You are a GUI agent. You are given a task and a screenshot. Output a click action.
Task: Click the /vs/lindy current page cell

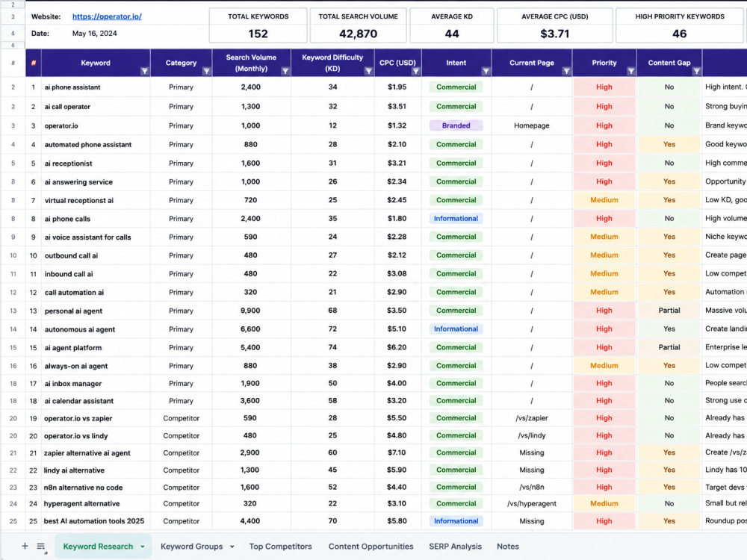[x=532, y=435]
